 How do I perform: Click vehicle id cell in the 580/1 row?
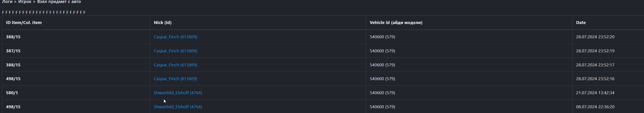click(x=382, y=93)
